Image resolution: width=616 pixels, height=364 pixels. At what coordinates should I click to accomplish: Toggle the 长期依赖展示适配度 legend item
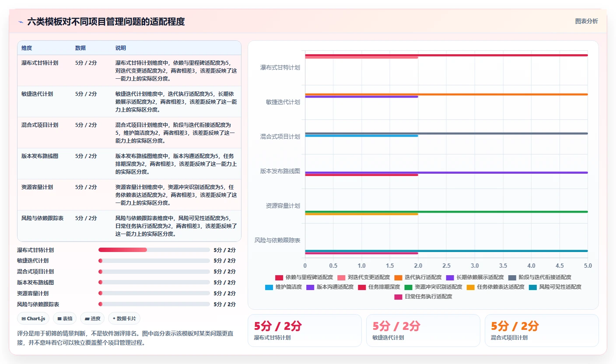point(474,277)
